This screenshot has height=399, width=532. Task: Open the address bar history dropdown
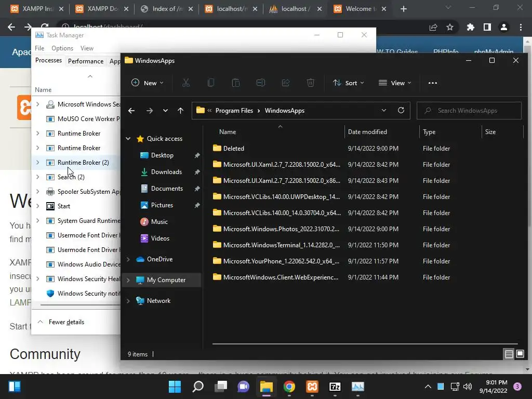tap(384, 110)
